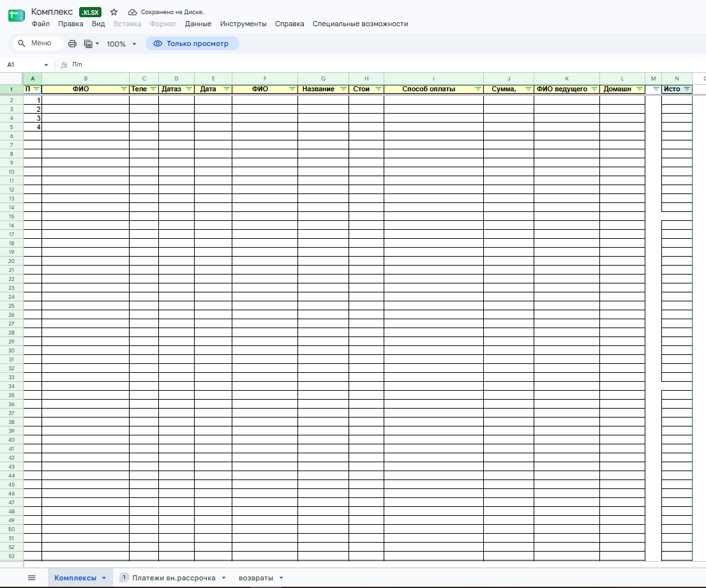Open filter views icon in toolbar
Viewport: 706px width, 588px height.
[91, 43]
